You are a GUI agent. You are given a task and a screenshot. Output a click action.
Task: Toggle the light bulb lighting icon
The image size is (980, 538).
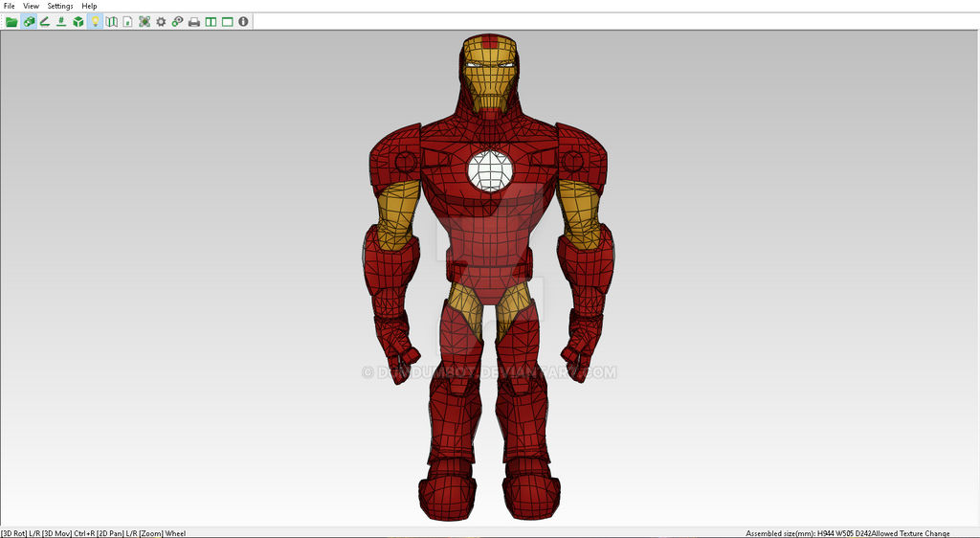click(x=95, y=22)
